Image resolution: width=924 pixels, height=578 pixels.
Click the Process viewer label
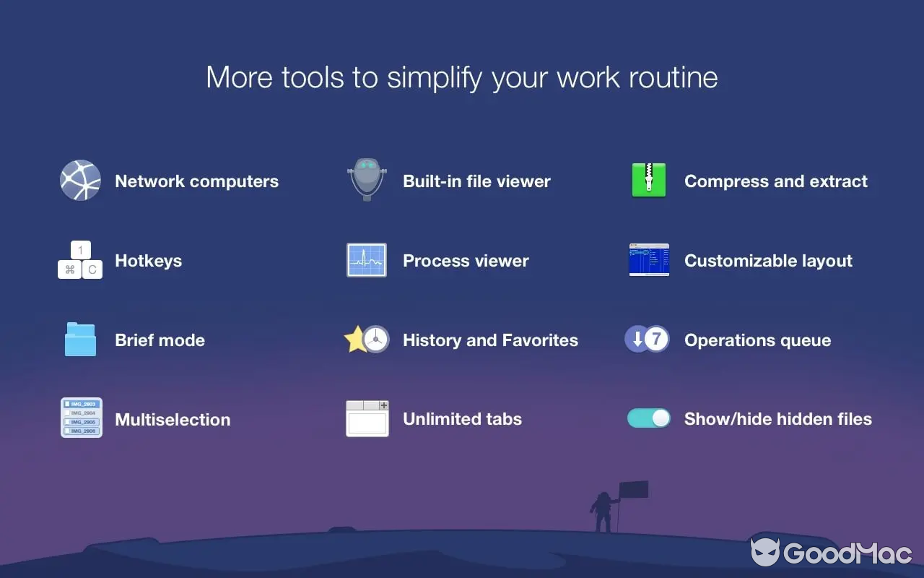tap(466, 261)
